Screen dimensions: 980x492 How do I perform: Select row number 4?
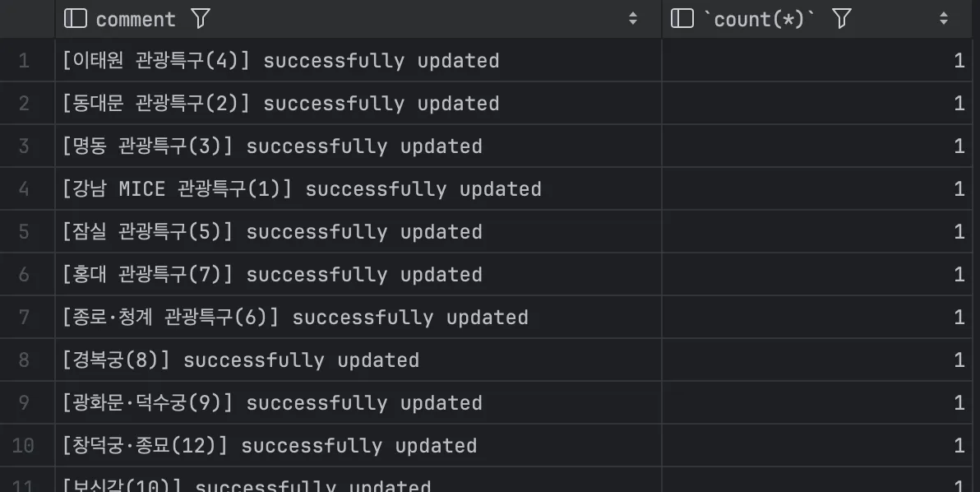tap(24, 188)
